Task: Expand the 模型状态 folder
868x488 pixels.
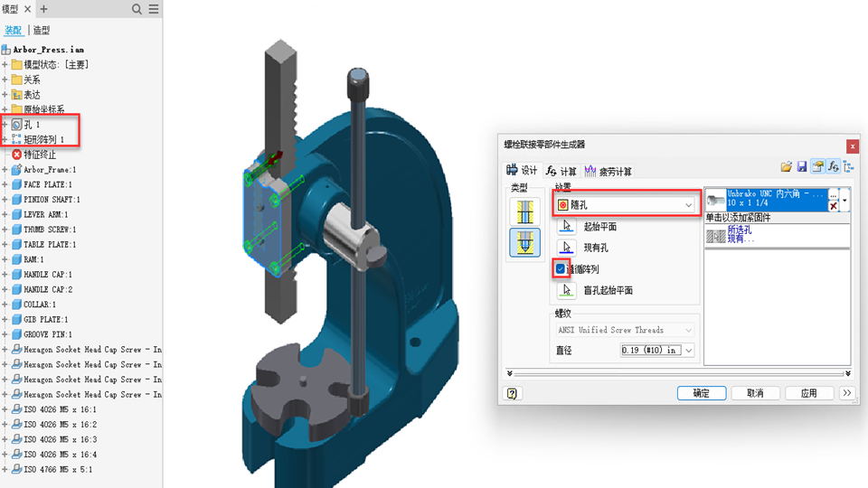Action: point(5,65)
